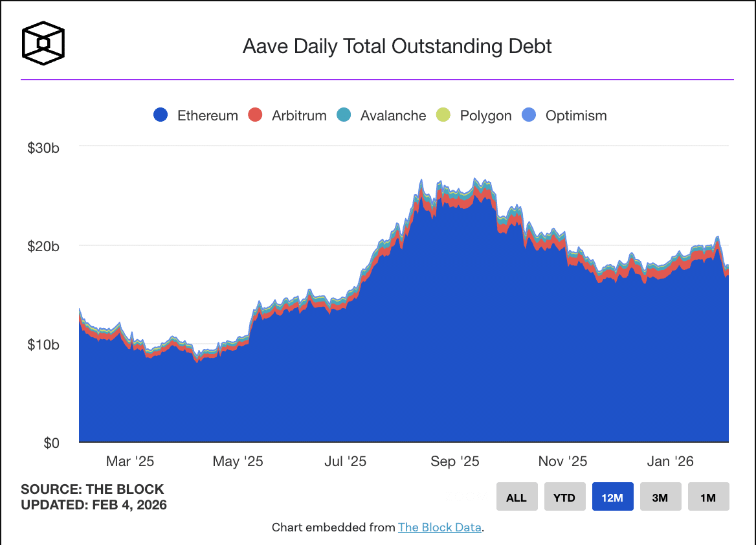
Task: Click Optimism light-blue legend marker
Action: 529,115
